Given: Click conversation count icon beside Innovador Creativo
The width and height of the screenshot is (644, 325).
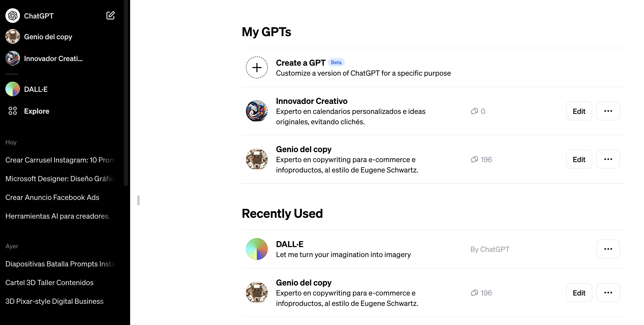Looking at the screenshot, I should 474,111.
